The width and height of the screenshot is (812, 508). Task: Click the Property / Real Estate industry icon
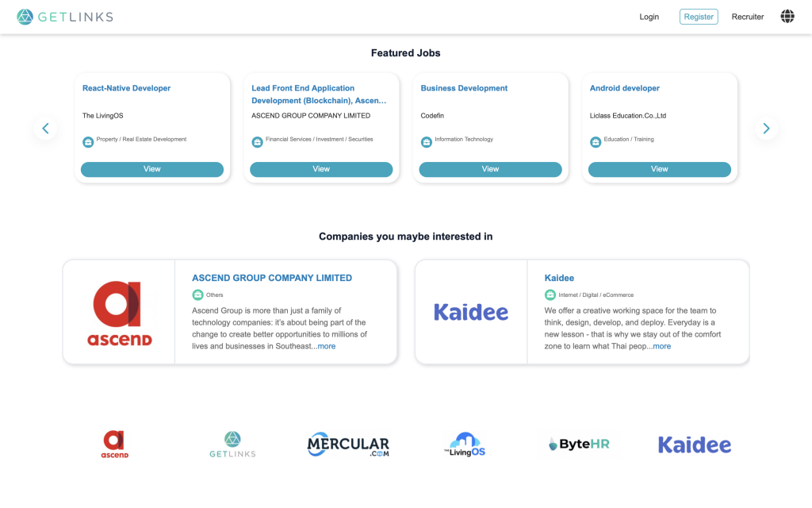pyautogui.click(x=87, y=140)
